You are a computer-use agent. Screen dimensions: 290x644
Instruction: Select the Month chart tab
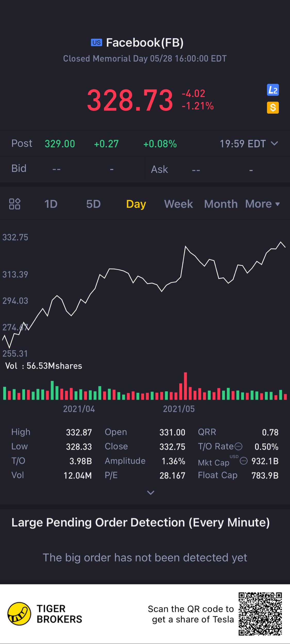(221, 204)
